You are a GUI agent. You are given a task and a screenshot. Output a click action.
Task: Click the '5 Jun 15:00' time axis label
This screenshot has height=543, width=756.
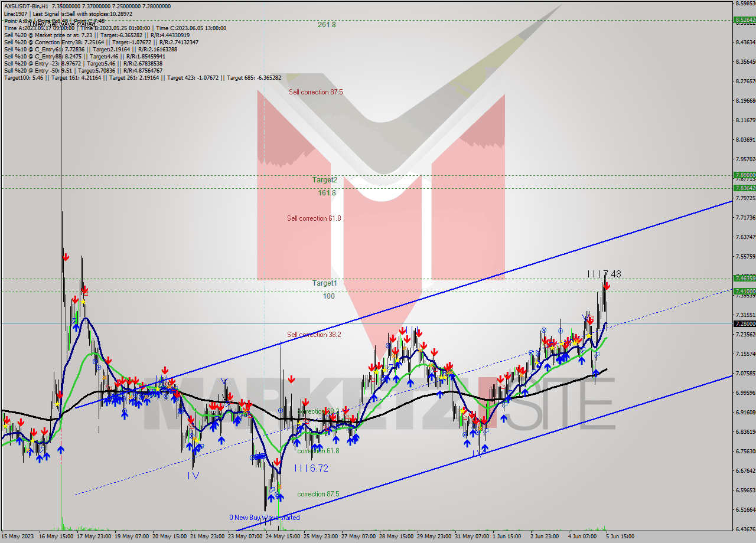point(620,537)
